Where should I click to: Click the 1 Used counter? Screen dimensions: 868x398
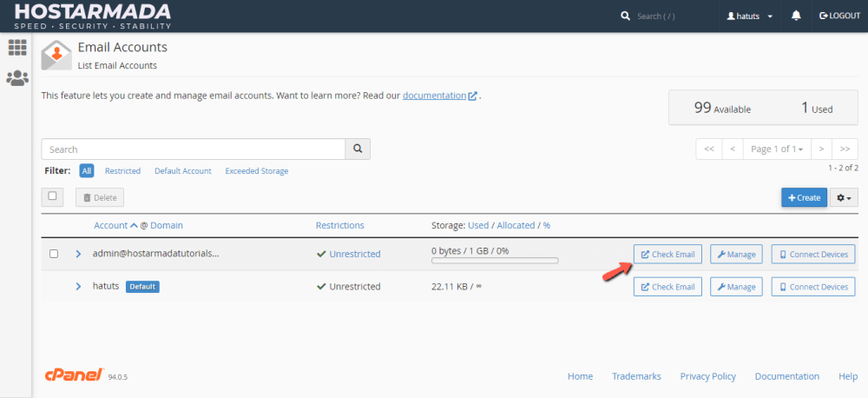click(817, 108)
